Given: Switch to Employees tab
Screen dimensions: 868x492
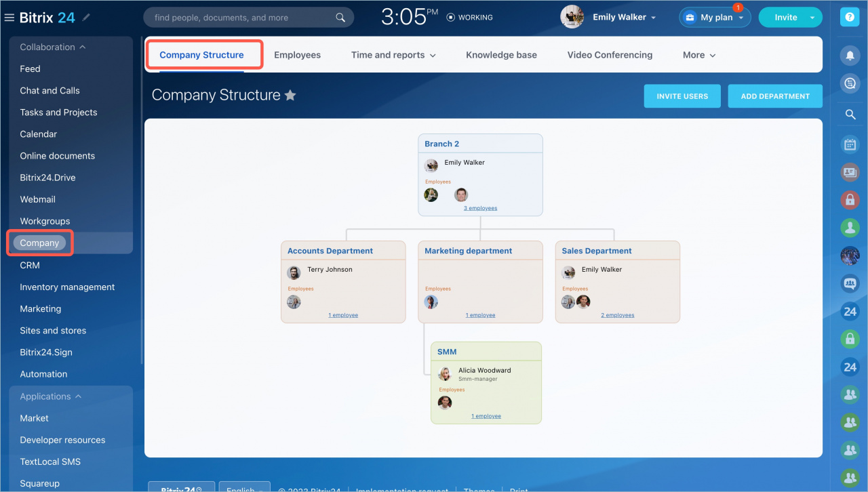Looking at the screenshot, I should pyautogui.click(x=297, y=55).
